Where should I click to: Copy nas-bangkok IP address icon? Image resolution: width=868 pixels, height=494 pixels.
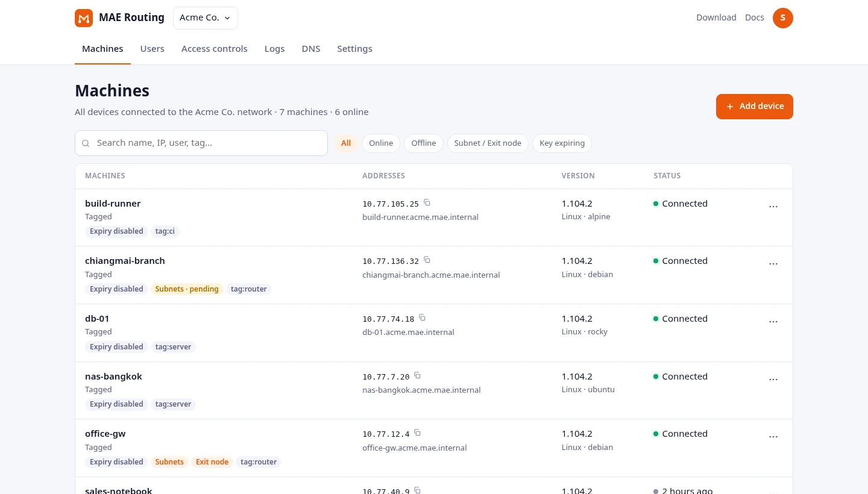point(417,375)
